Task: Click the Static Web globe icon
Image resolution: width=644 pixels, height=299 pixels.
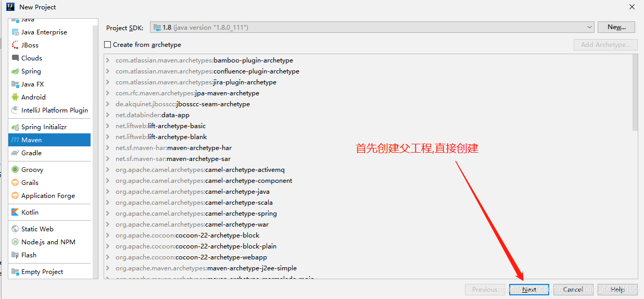Action: pyautogui.click(x=15, y=229)
